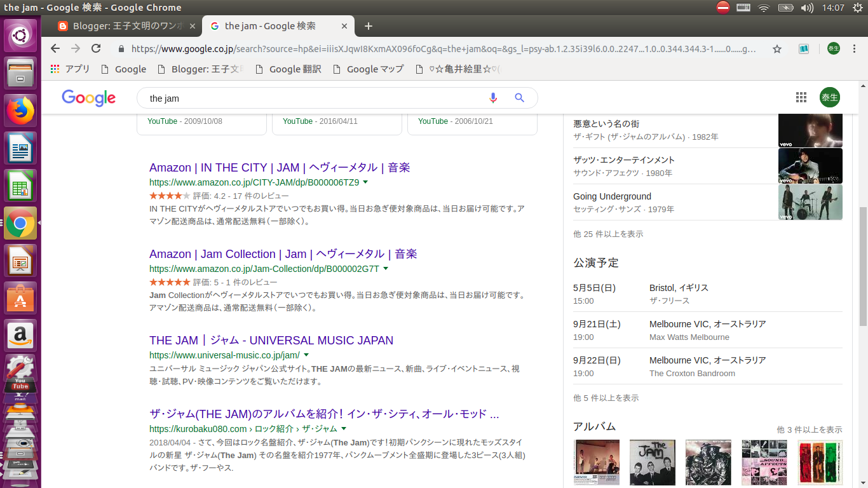
Task: Open the UNIVERSAL MUSIC JAPAN result
Action: click(271, 341)
